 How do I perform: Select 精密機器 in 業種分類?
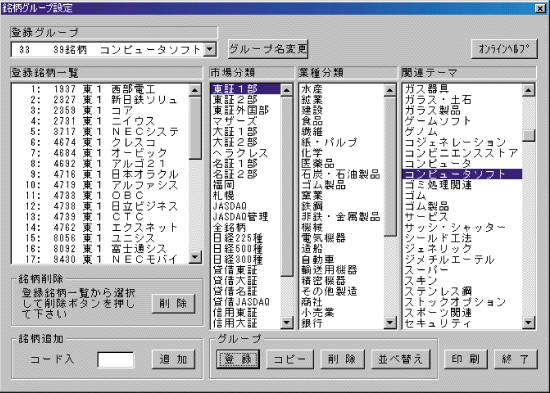(342, 280)
